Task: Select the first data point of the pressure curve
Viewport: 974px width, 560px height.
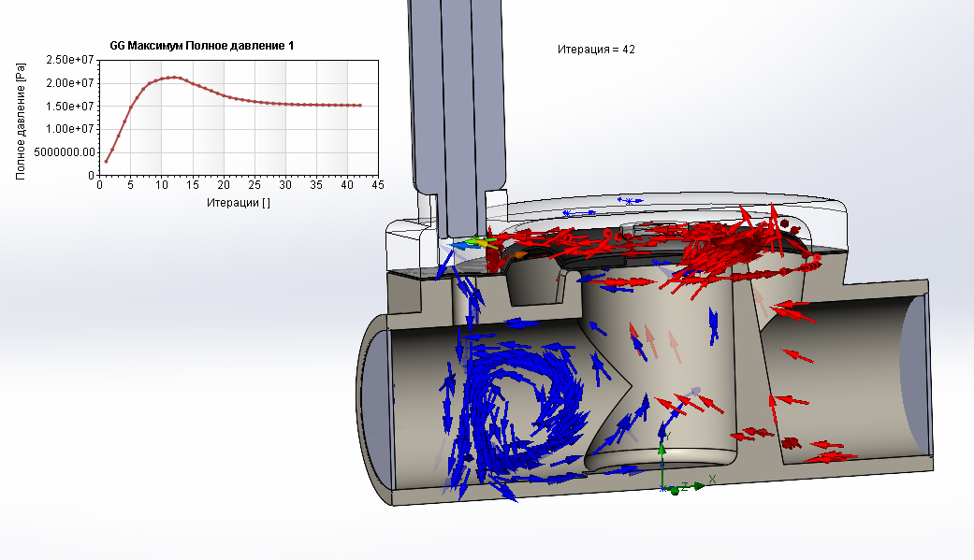Action: 107,162
